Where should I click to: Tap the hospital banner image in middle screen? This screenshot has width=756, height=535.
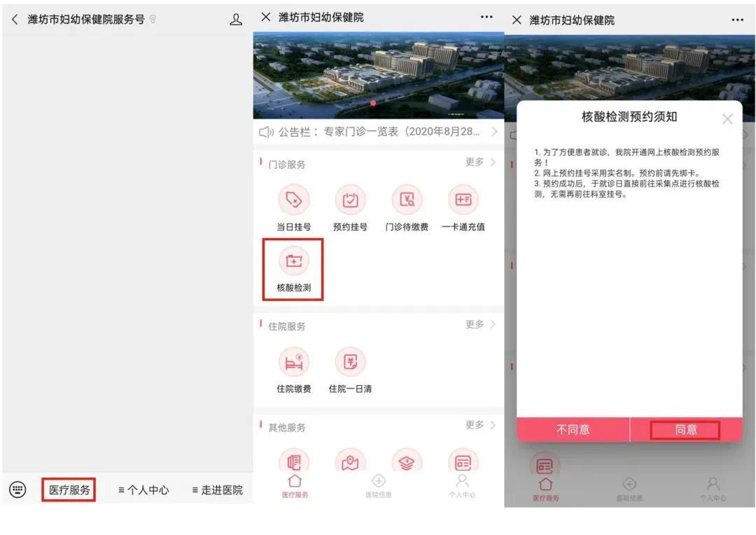379,75
